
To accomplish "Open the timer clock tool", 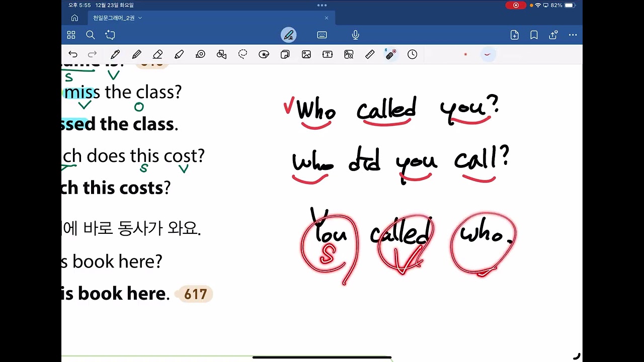I will pyautogui.click(x=412, y=54).
